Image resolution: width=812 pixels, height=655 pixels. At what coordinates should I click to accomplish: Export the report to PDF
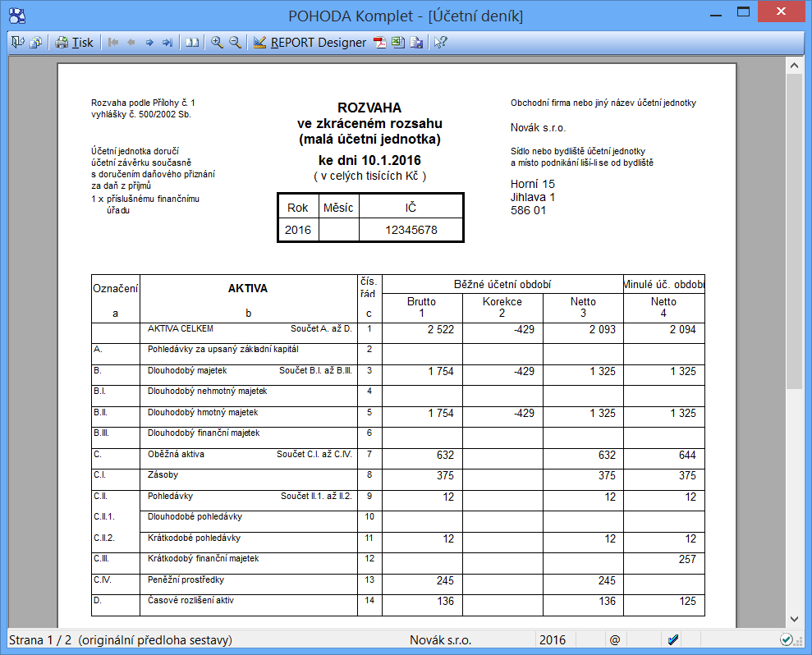coord(380,43)
